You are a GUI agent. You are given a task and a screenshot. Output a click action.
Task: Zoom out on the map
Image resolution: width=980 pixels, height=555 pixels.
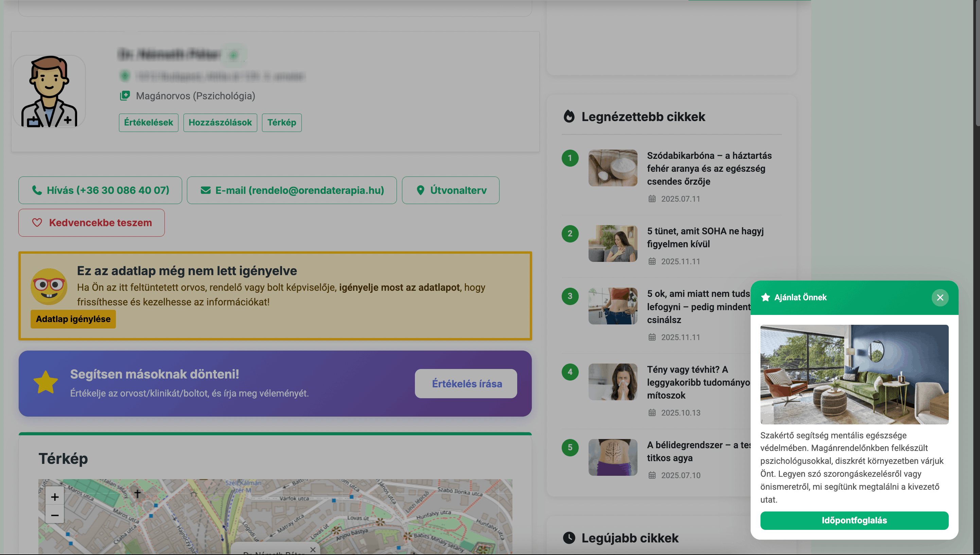(x=55, y=515)
